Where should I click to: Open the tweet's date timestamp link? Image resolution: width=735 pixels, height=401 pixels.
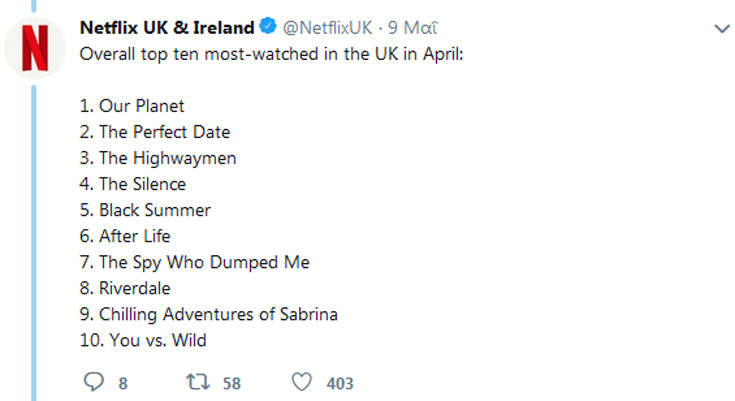[x=414, y=27]
